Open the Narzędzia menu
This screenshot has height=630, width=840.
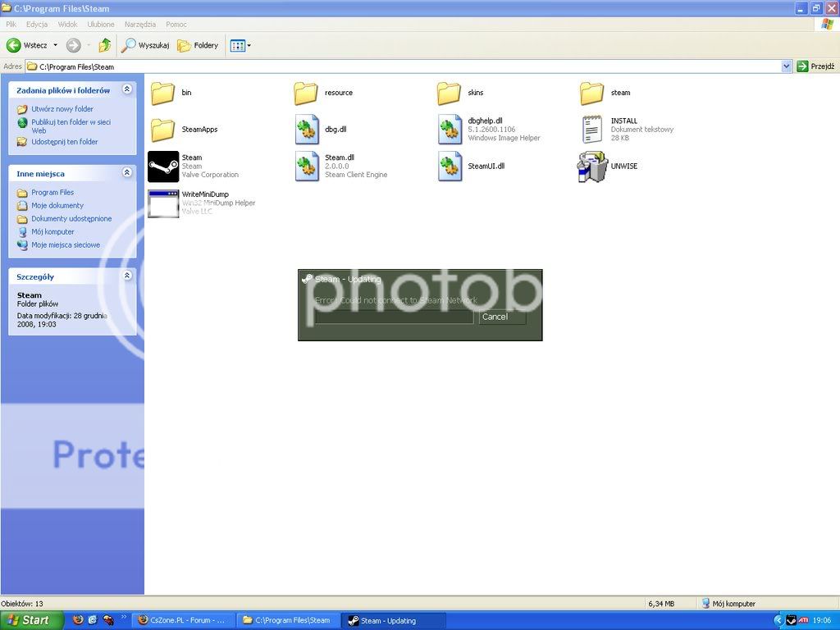140,25
